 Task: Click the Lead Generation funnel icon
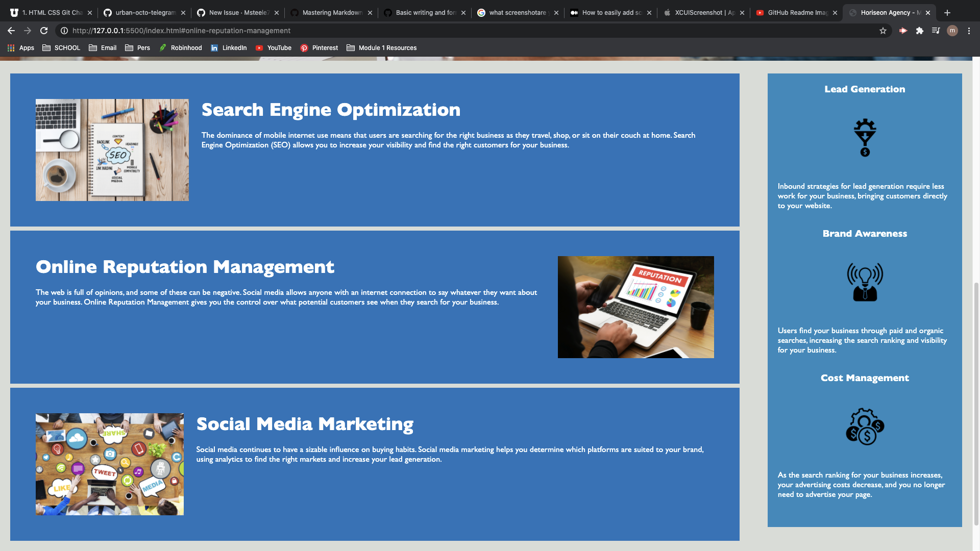click(865, 138)
